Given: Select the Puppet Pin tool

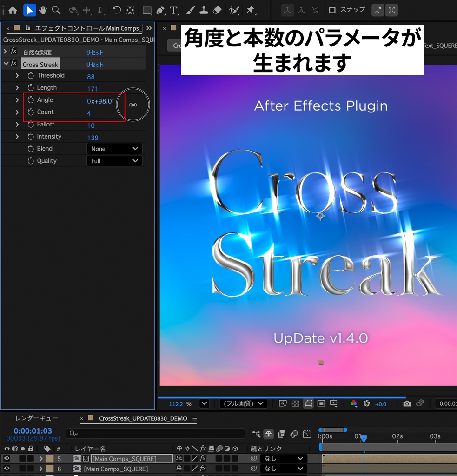Looking at the screenshot, I should click(x=251, y=10).
